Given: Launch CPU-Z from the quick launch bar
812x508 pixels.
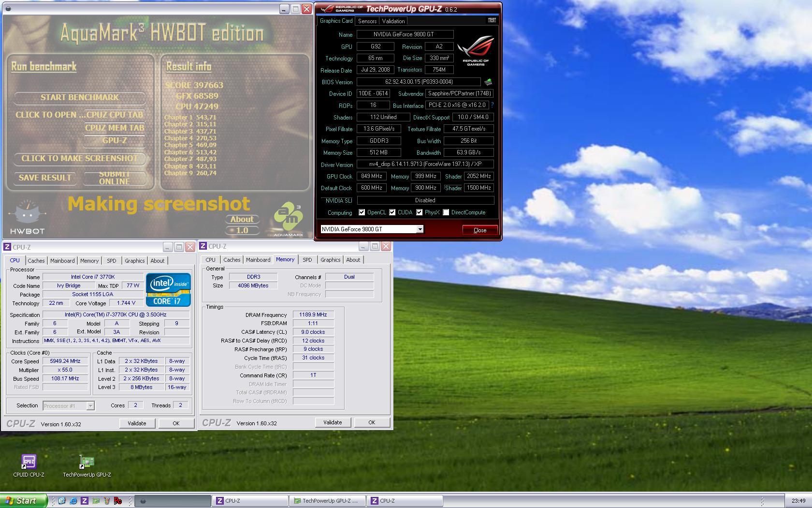Looking at the screenshot, I should (84, 501).
